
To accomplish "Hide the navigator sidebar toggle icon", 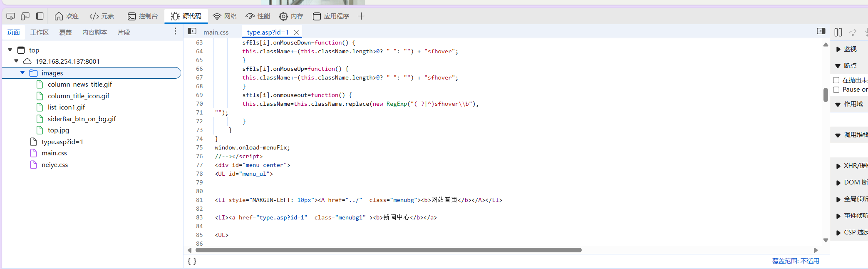I will [192, 31].
